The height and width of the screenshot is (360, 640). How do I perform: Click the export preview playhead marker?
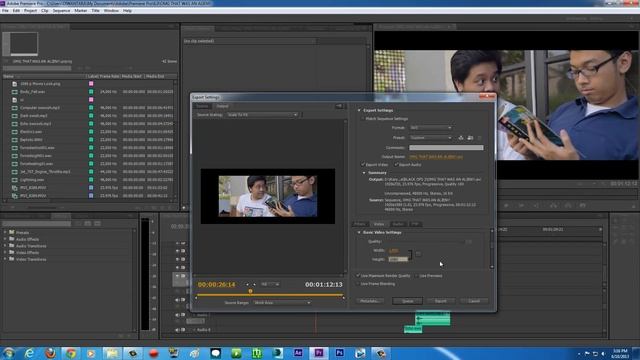[250, 291]
